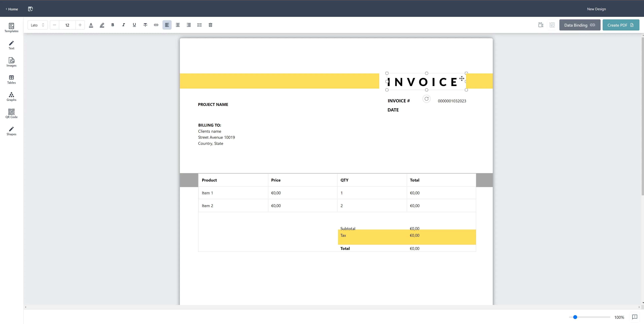Click the Tax label
This screenshot has width=644, height=324.
pos(343,235)
